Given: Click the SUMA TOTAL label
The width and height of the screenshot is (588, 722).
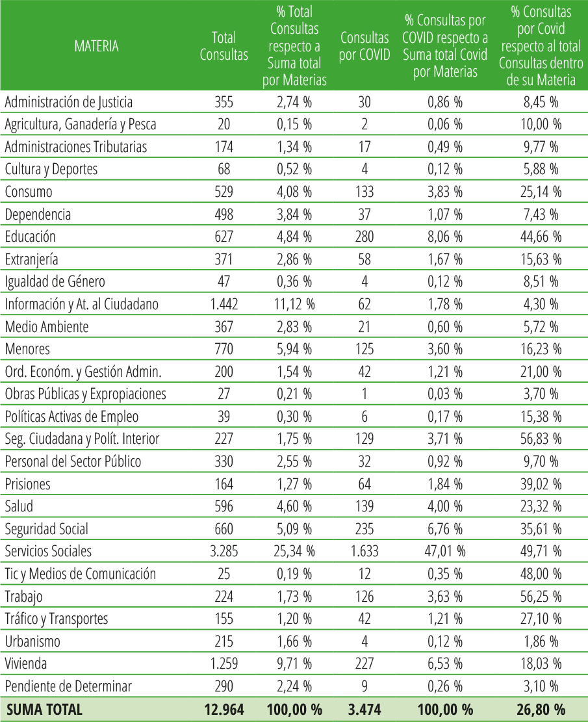Looking at the screenshot, I should tap(44, 710).
